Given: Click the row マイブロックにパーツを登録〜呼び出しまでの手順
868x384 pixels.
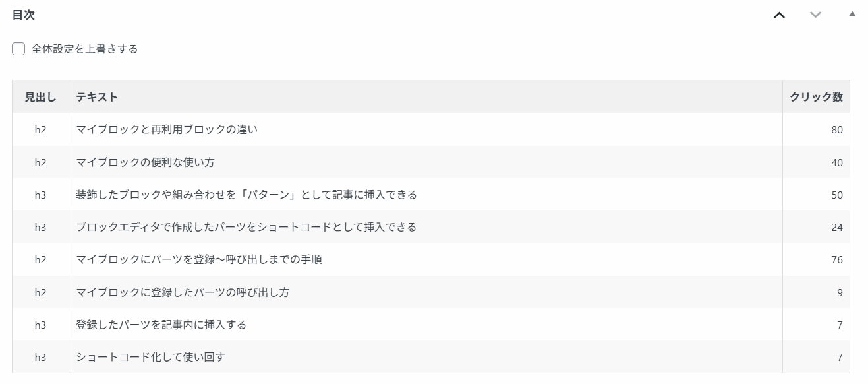Looking at the screenshot, I should pyautogui.click(x=431, y=259).
